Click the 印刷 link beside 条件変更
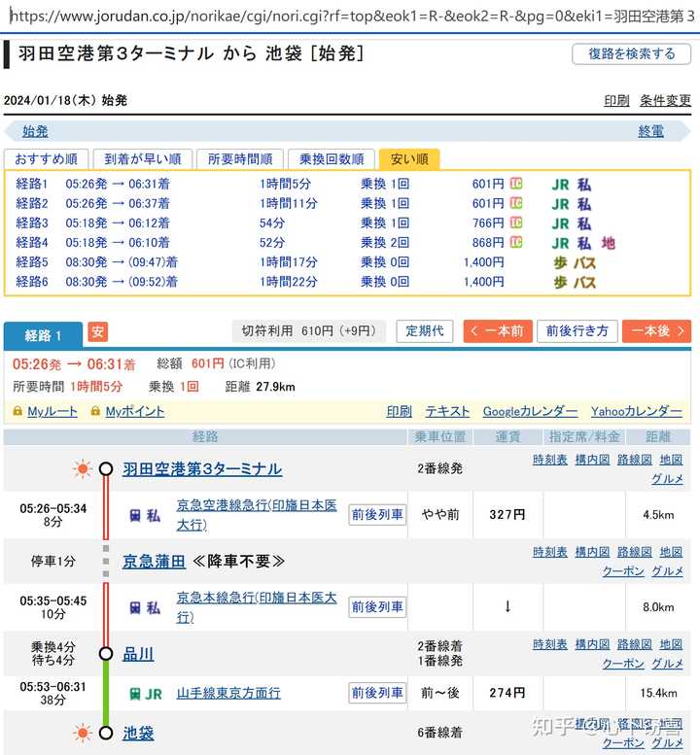The width and height of the screenshot is (700, 755). 616,101
